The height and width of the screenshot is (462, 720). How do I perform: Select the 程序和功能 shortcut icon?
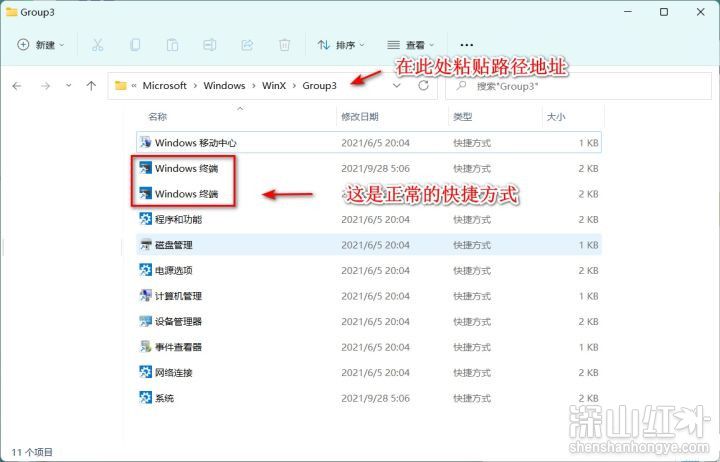[146, 219]
